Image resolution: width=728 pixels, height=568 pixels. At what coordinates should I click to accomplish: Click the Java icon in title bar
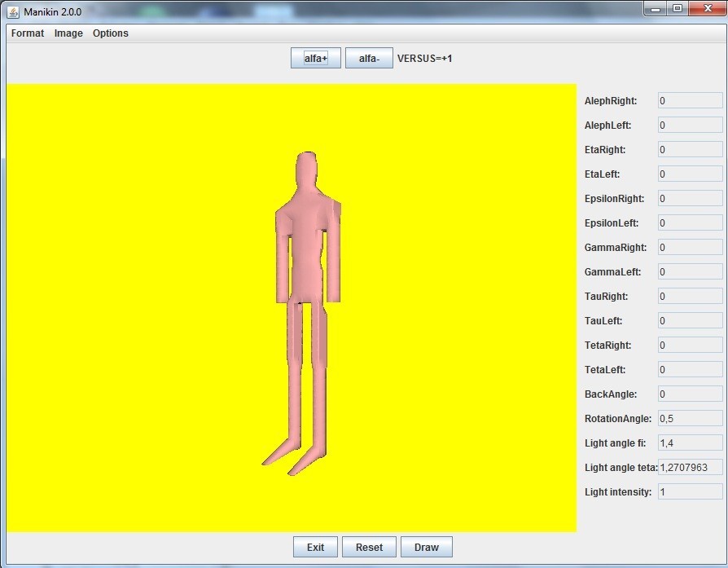click(x=13, y=12)
